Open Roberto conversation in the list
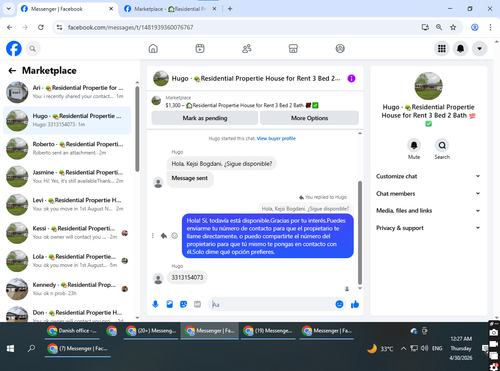The image size is (500, 371). click(x=67, y=148)
